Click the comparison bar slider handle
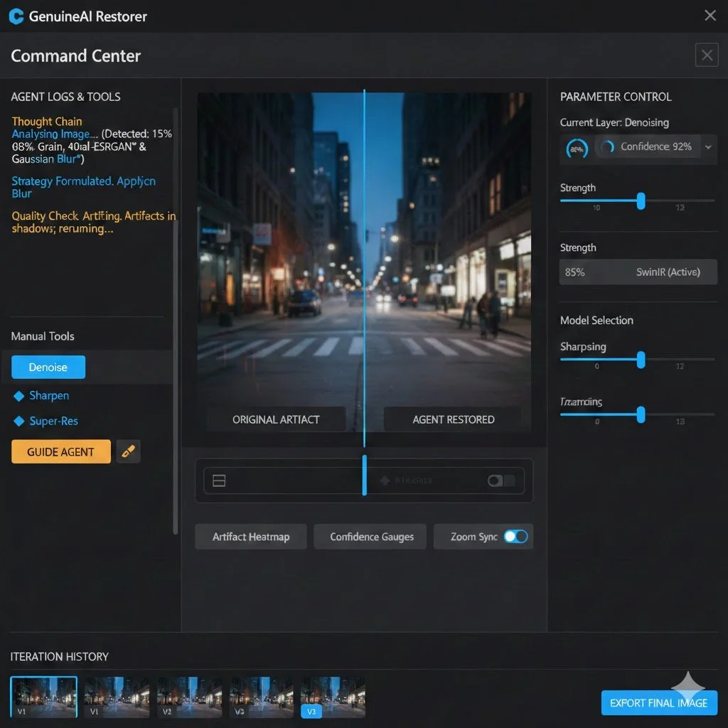The height and width of the screenshot is (728, 728). click(x=365, y=476)
